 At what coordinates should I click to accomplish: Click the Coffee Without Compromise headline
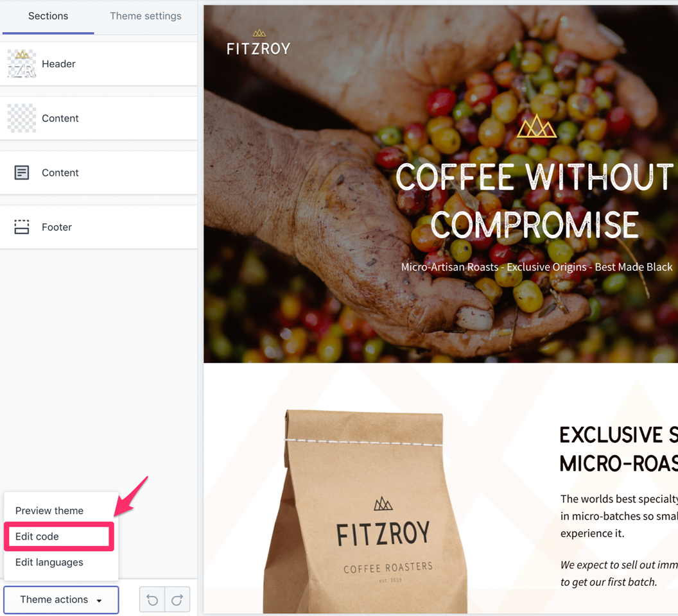[x=534, y=201]
